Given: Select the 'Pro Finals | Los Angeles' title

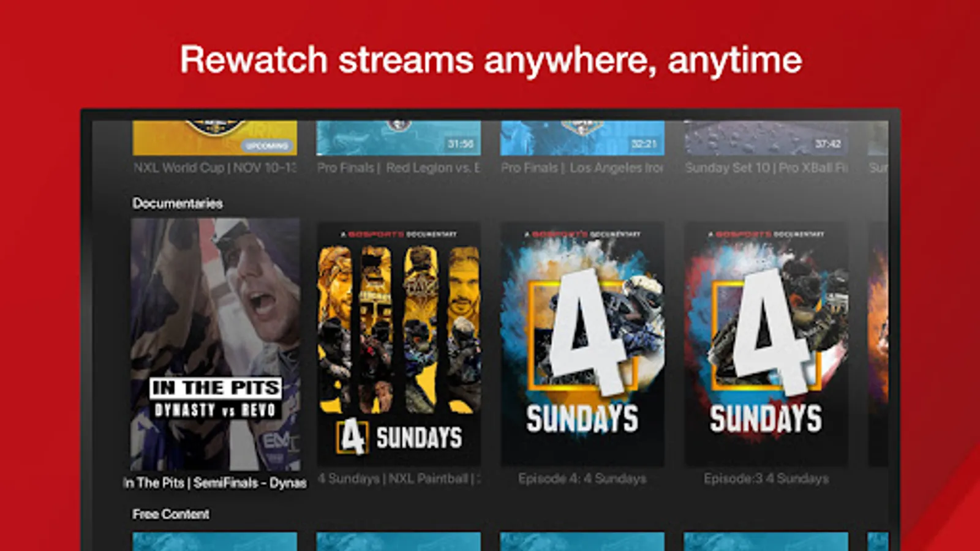Looking at the screenshot, I should point(582,168).
